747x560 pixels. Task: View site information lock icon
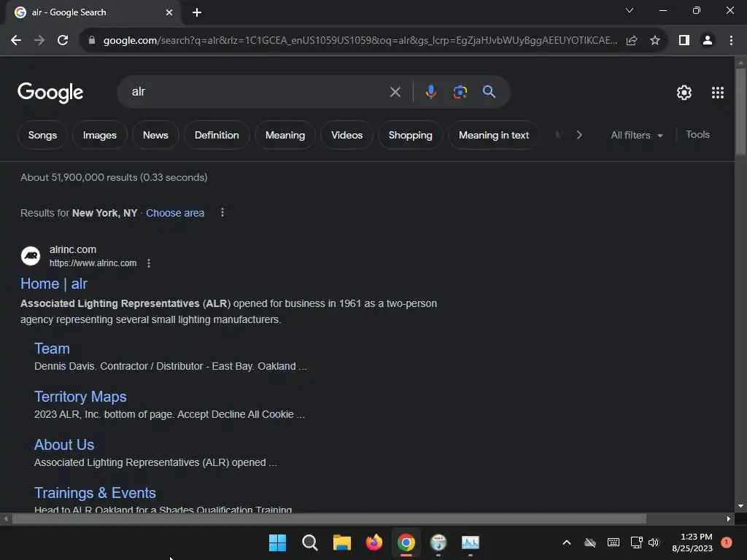pos(92,41)
